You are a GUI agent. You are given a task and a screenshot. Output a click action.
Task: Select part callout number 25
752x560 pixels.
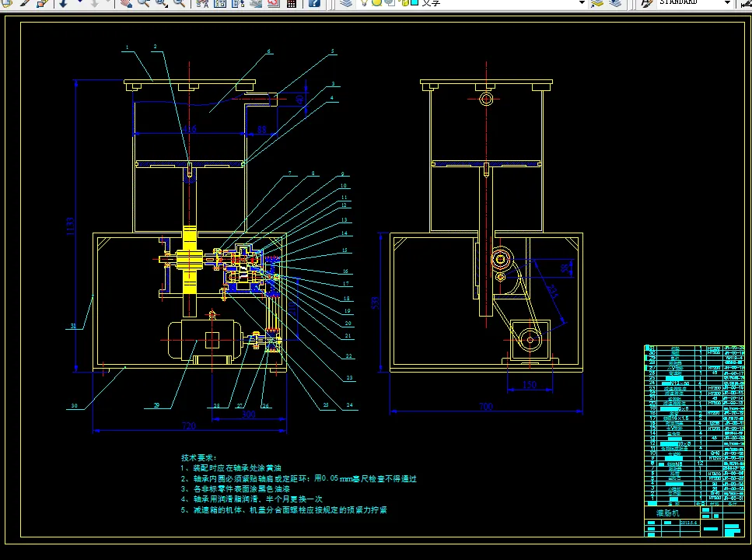[x=326, y=405]
